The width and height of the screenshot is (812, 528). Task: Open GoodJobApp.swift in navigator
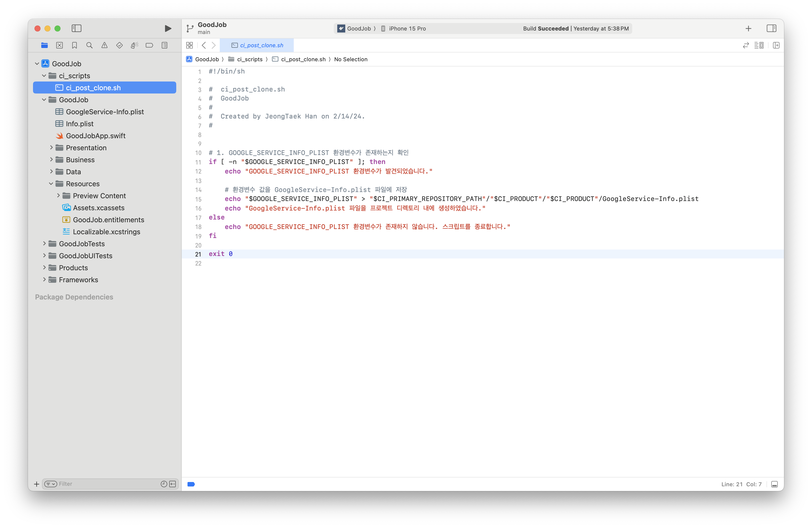(x=95, y=136)
